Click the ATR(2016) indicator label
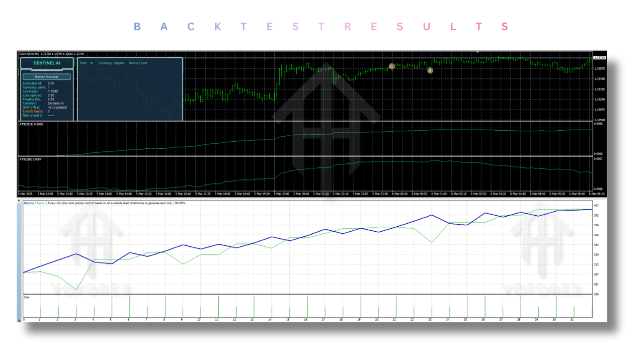This screenshot has height=362, width=644. [31, 124]
